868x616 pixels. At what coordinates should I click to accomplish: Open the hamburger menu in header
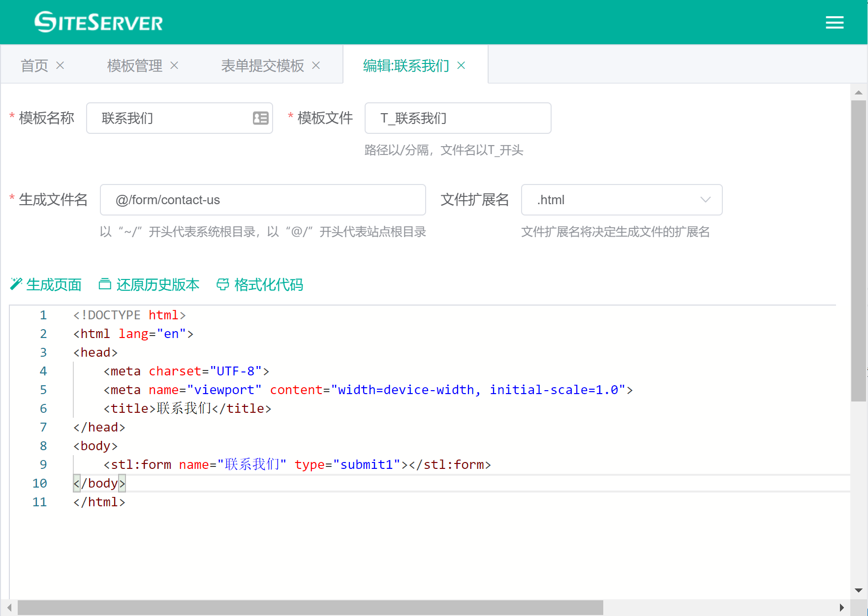coord(835,23)
